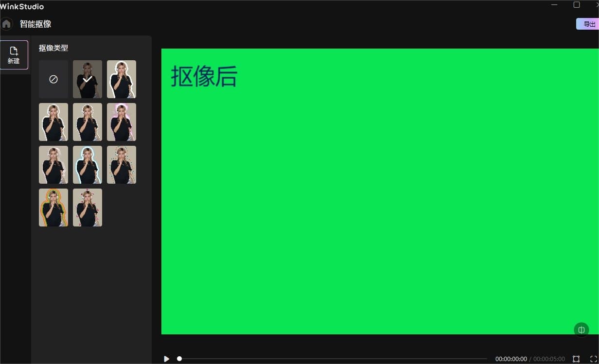Pick the pink glow matting style
Viewport: 599px width, 364px height.
[x=122, y=122]
